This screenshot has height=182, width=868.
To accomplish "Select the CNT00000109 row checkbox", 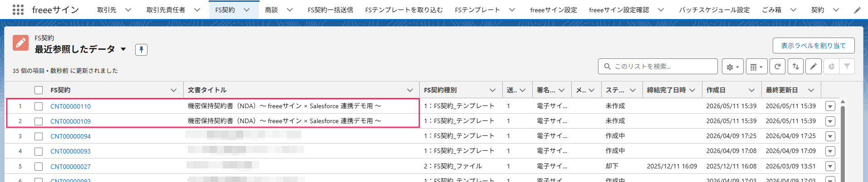I will pyautogui.click(x=39, y=121).
